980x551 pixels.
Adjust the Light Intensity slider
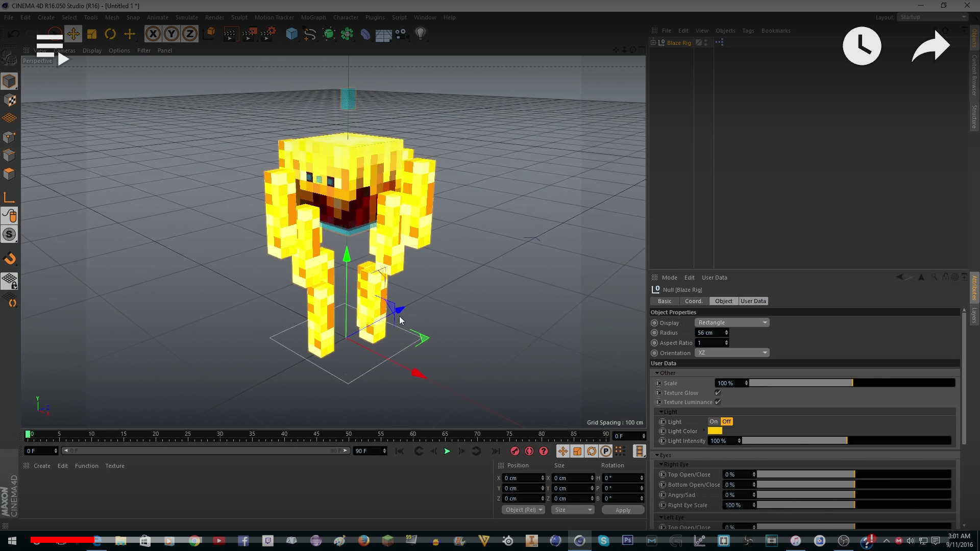pyautogui.click(x=846, y=441)
